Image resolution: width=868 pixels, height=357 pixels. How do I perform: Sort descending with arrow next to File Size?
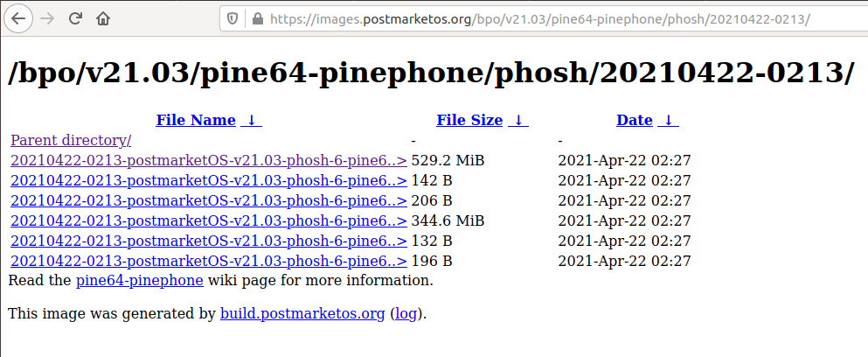pyautogui.click(x=517, y=120)
